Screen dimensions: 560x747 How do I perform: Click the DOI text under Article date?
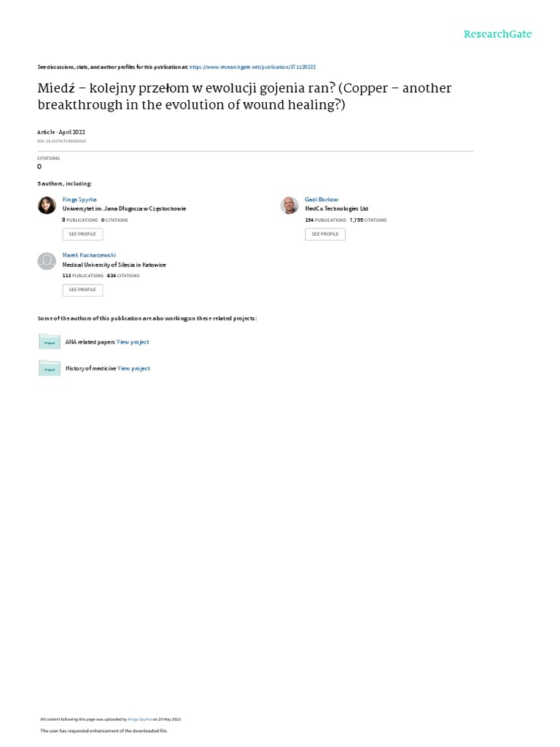[61, 141]
